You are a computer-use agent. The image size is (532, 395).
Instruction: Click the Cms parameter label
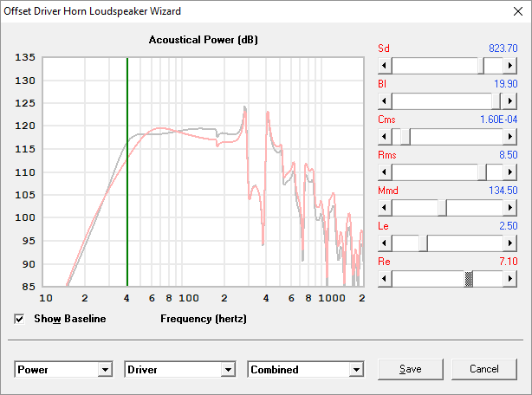(x=386, y=120)
